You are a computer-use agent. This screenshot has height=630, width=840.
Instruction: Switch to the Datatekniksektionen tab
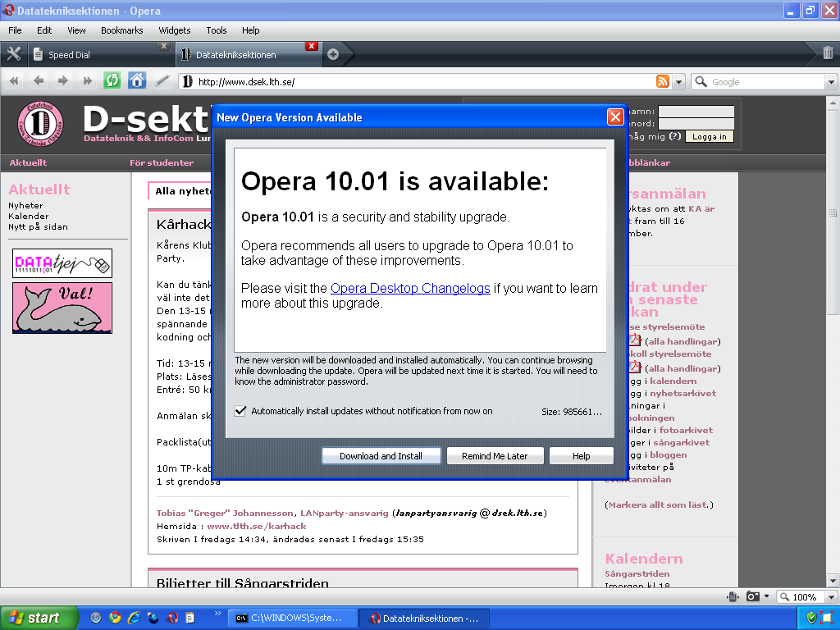tap(249, 55)
